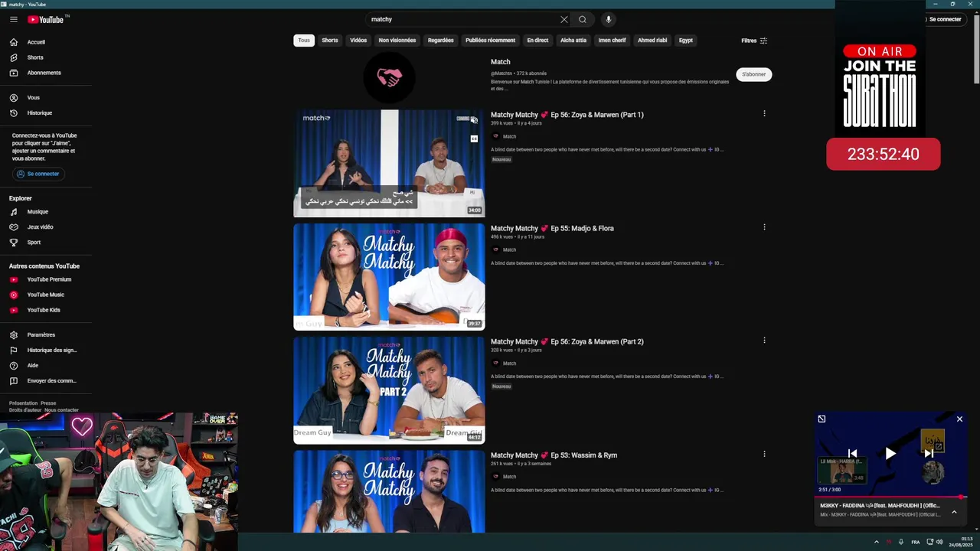Skip to previous track in miniplayer
Image resolution: width=980 pixels, height=551 pixels.
(x=852, y=453)
